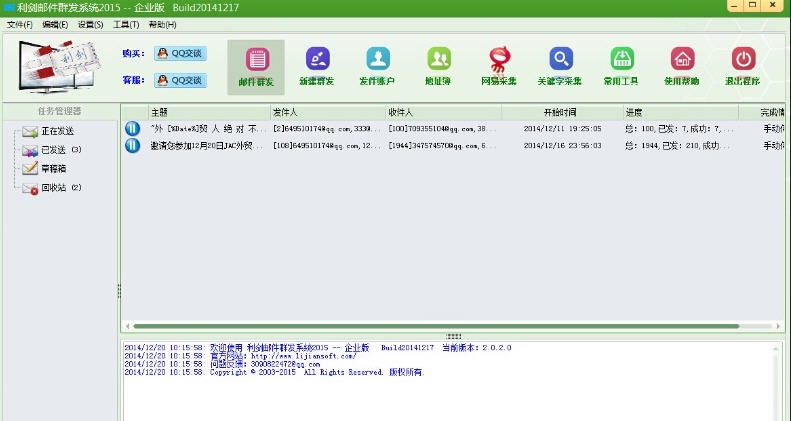791x421 pixels.
Task: Click the progress cell showing 总: 100
Action: 679,129
